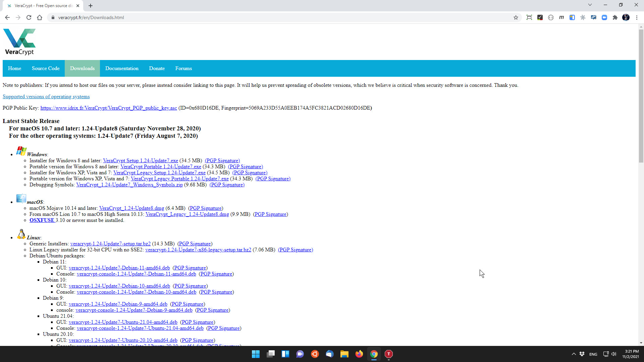Viewport: 644px width, 362px height.
Task: Open the VeraCrypt PGP public key link
Action: coord(109,108)
